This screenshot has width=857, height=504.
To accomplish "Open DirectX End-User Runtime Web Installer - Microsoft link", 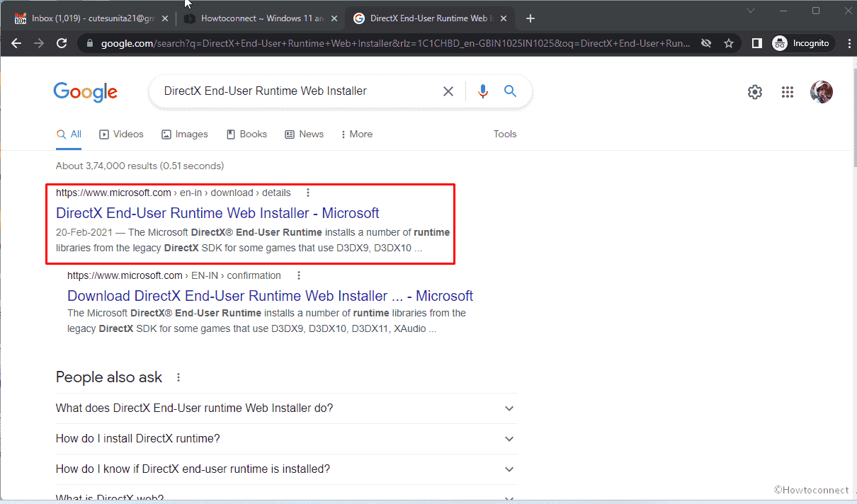I will pos(217,213).
